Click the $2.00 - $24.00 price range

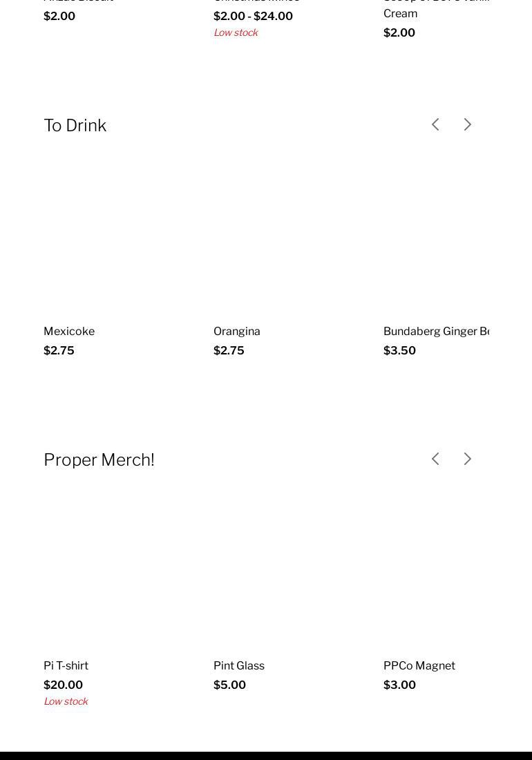(253, 16)
